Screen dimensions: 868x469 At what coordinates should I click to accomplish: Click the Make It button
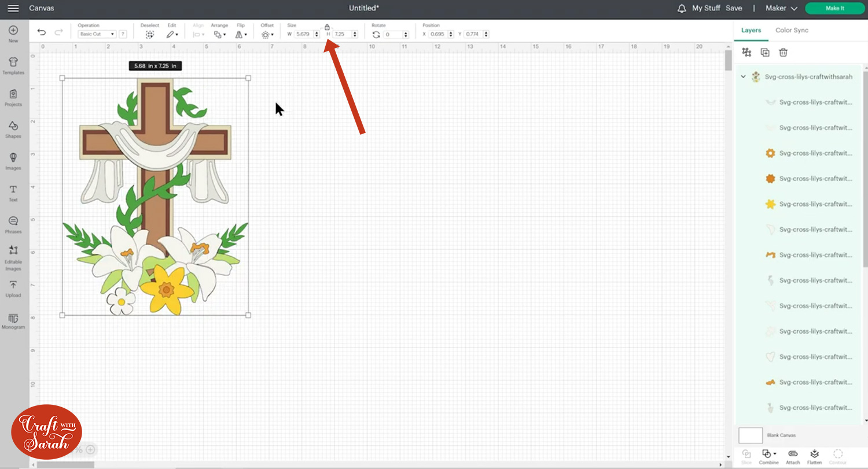click(834, 8)
